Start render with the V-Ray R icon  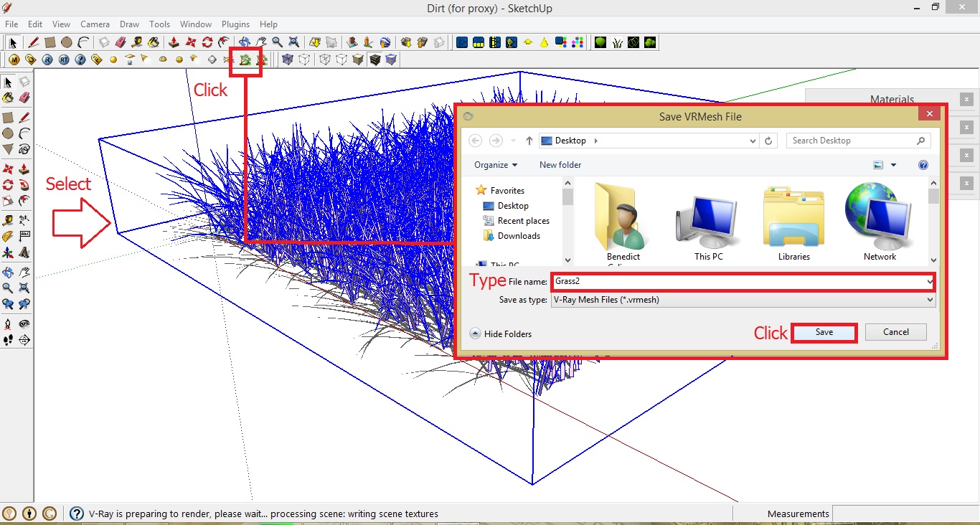coord(47,60)
